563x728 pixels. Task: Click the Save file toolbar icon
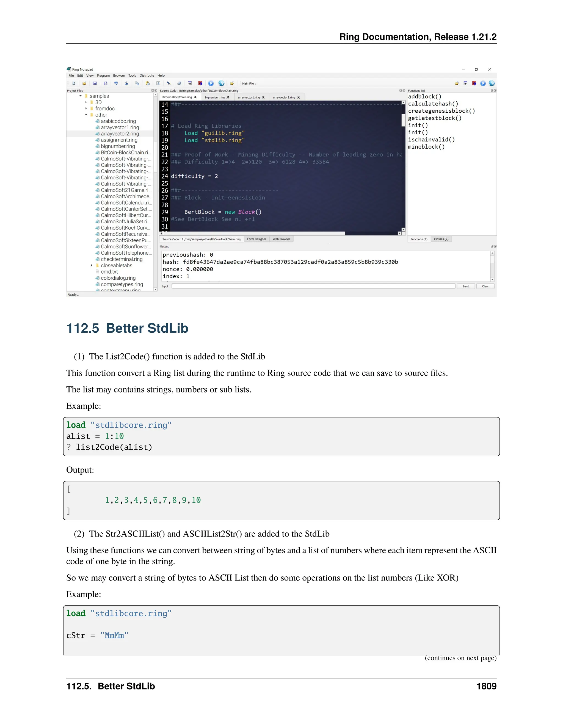[95, 83]
